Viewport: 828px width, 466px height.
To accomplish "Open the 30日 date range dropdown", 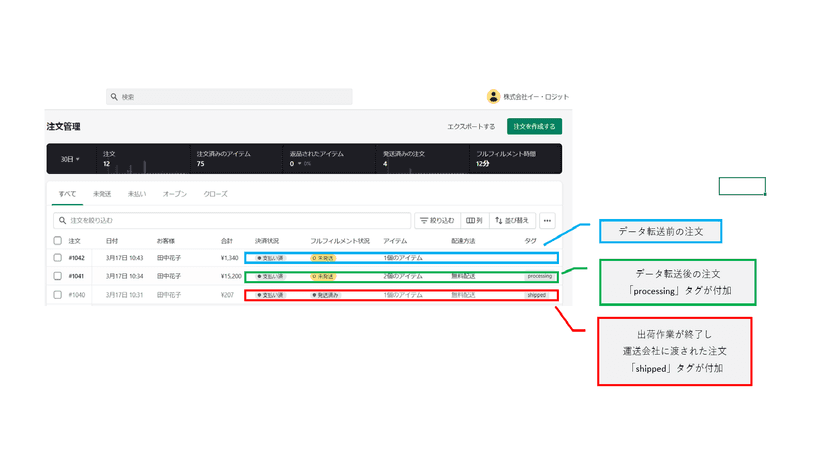I will tap(70, 159).
